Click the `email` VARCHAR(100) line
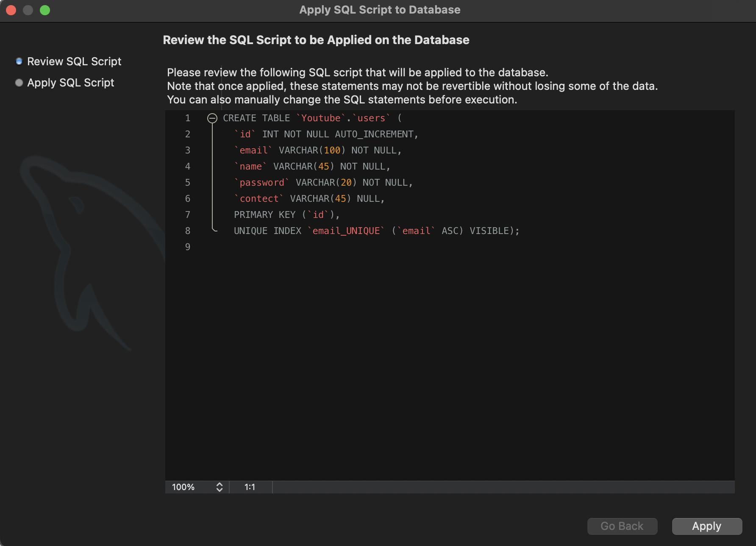The image size is (756, 546). point(317,150)
